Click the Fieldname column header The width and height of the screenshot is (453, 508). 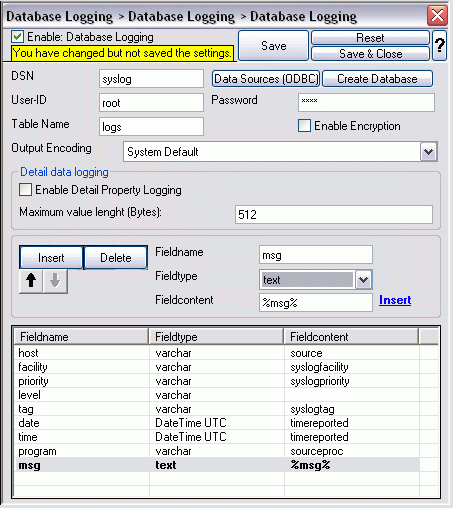tap(81, 337)
